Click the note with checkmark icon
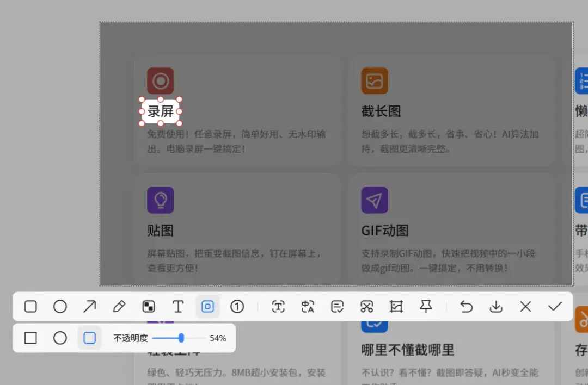The height and width of the screenshot is (385, 588). click(x=337, y=307)
